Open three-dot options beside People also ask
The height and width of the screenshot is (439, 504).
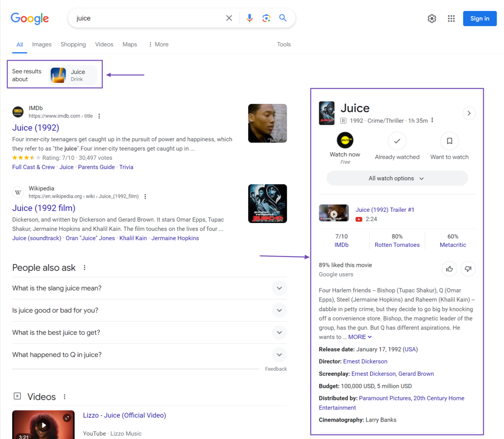click(x=85, y=268)
